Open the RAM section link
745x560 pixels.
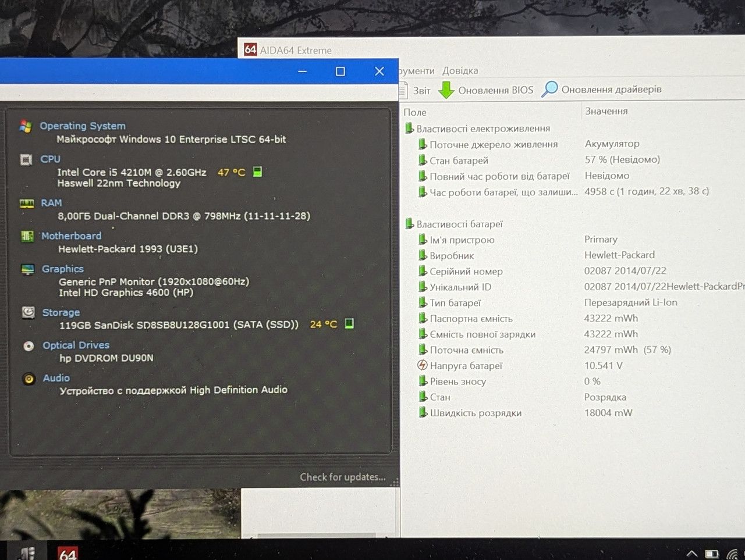[51, 203]
